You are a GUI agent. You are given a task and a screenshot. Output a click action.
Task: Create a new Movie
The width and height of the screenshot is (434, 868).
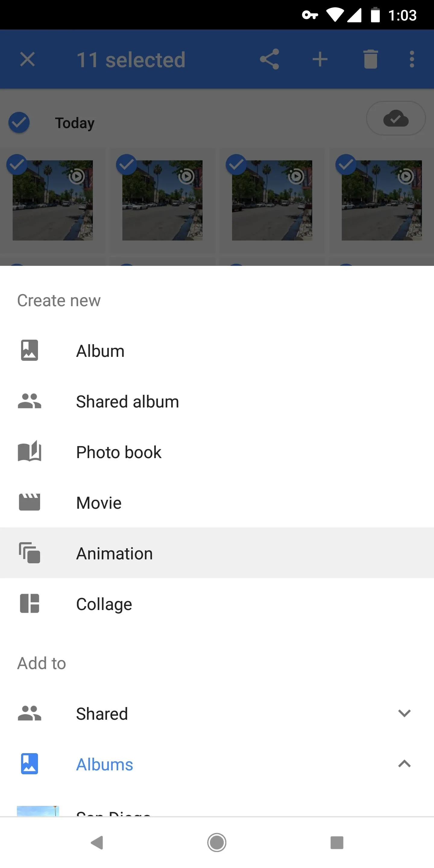217,502
